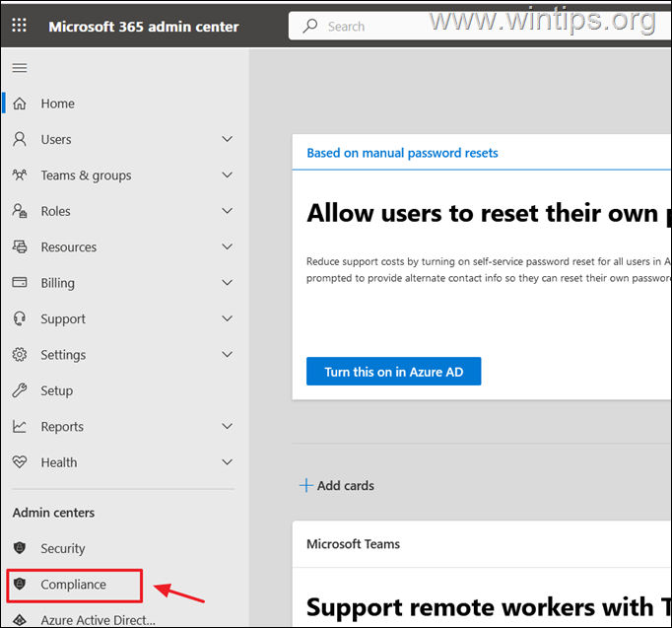Click the Azure Active Directory diamond icon
Image resolution: width=672 pixels, height=628 pixels.
[20, 620]
